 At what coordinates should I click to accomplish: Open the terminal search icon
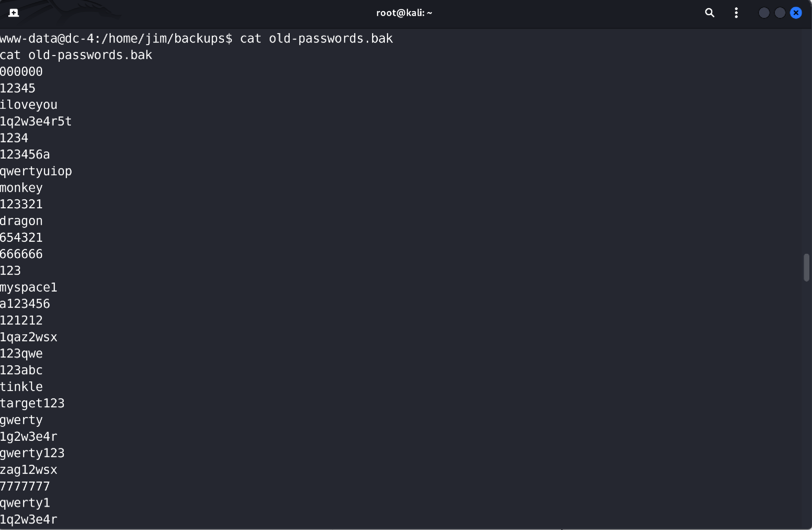(x=709, y=13)
